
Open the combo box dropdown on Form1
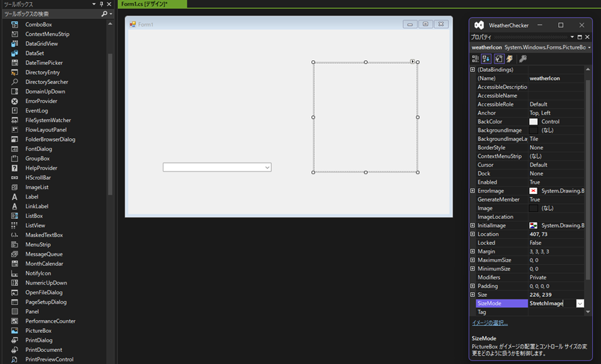tap(267, 167)
